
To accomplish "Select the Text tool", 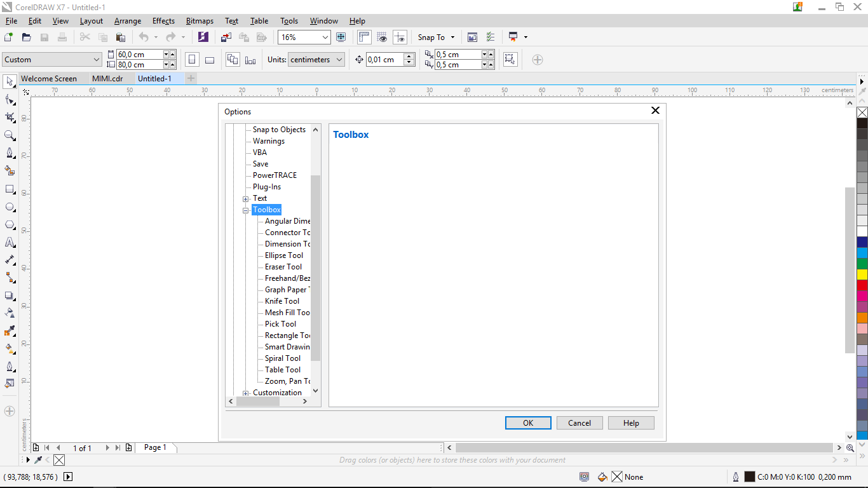I will pyautogui.click(x=10, y=243).
